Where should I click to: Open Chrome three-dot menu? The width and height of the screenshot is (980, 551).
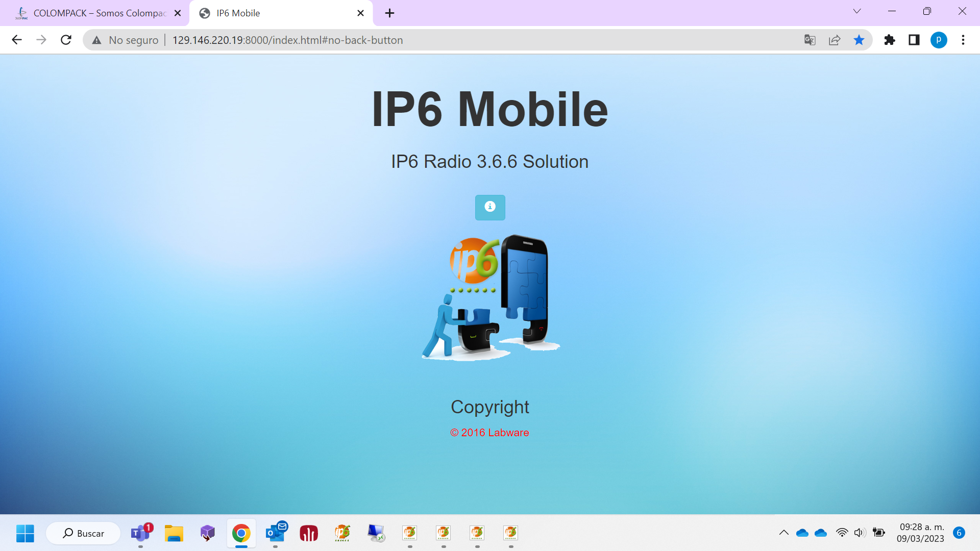click(x=963, y=40)
